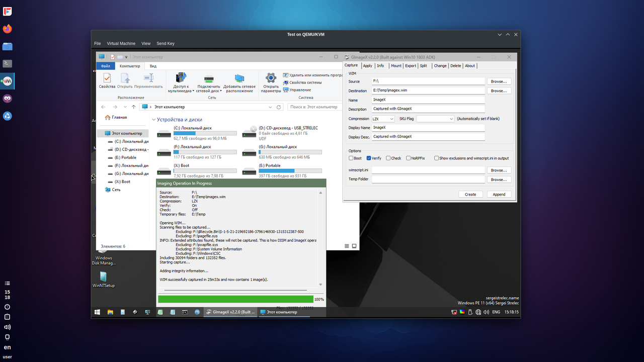The height and width of the screenshot is (362, 644).
Task: Open the Virtual Machine menu
Action: tap(121, 44)
